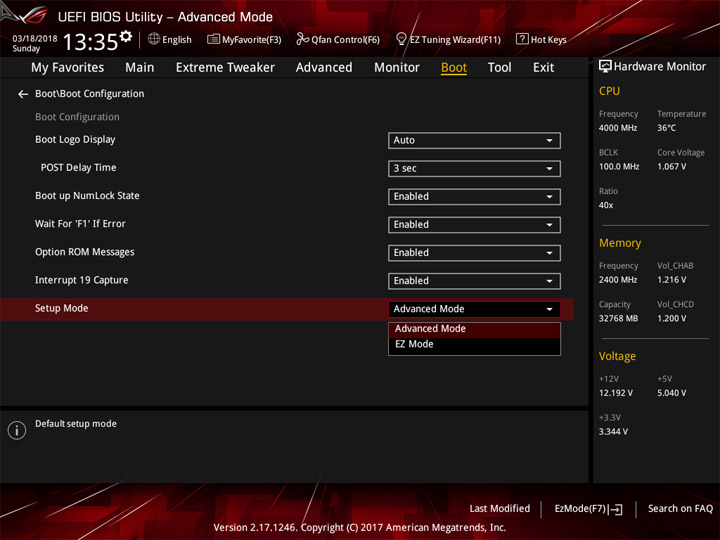This screenshot has width=720, height=540.
Task: Select the Interrupt 19 Capture label
Action: [82, 280]
